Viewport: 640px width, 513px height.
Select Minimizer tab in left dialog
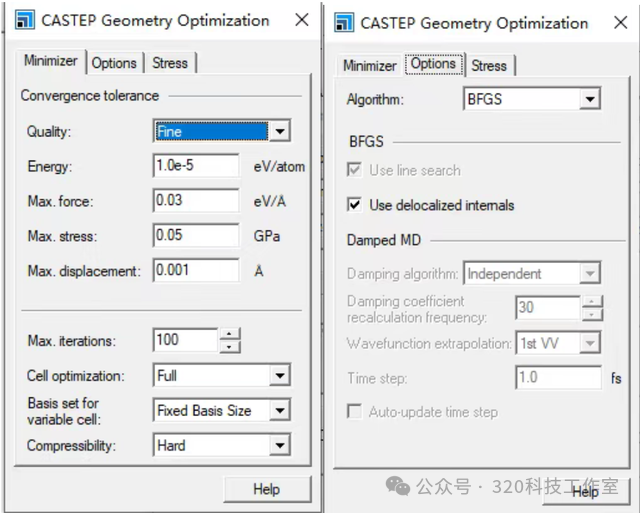[51, 61]
